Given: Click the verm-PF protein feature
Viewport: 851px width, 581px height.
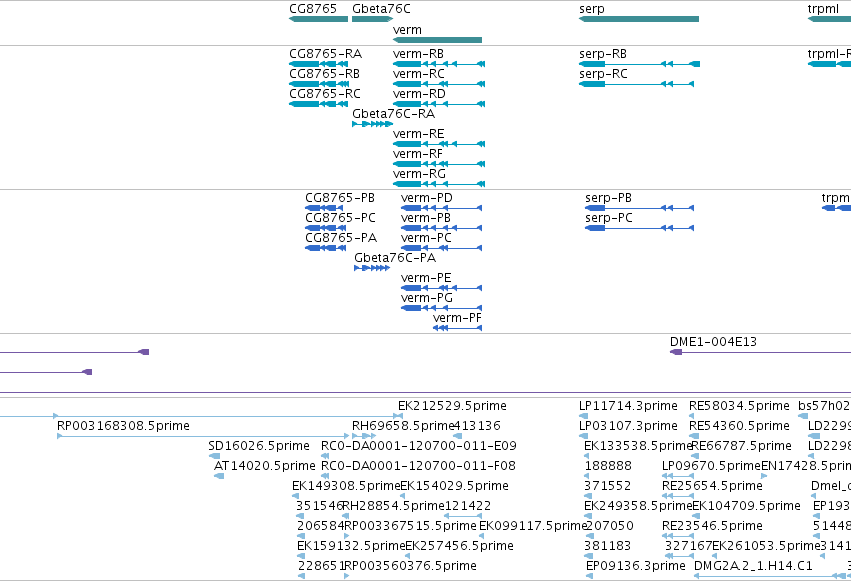Looking at the screenshot, I should click(x=458, y=328).
